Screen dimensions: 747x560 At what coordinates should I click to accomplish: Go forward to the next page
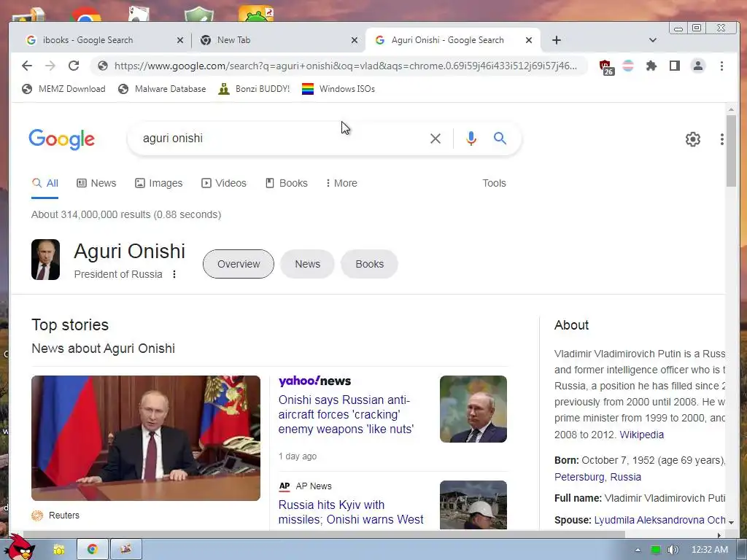tap(50, 66)
